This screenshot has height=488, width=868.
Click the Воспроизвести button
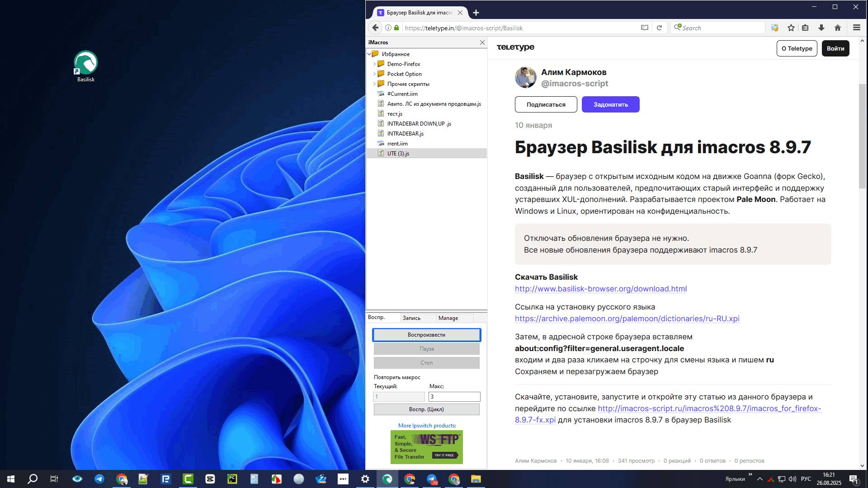tap(426, 335)
